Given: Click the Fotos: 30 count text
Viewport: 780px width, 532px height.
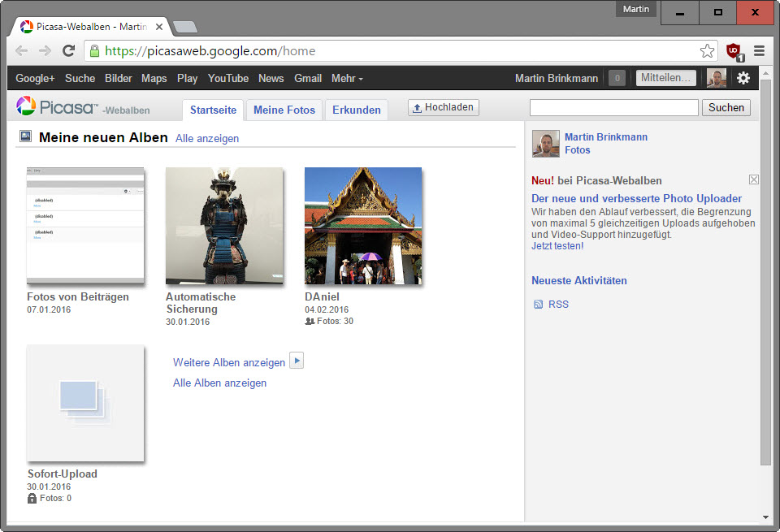Looking at the screenshot, I should click(335, 321).
